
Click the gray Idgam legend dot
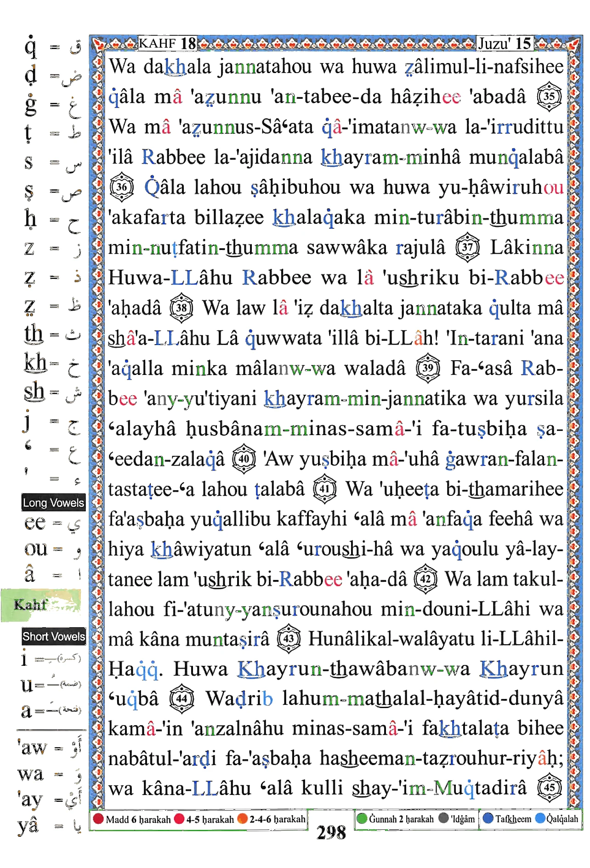(x=443, y=818)
